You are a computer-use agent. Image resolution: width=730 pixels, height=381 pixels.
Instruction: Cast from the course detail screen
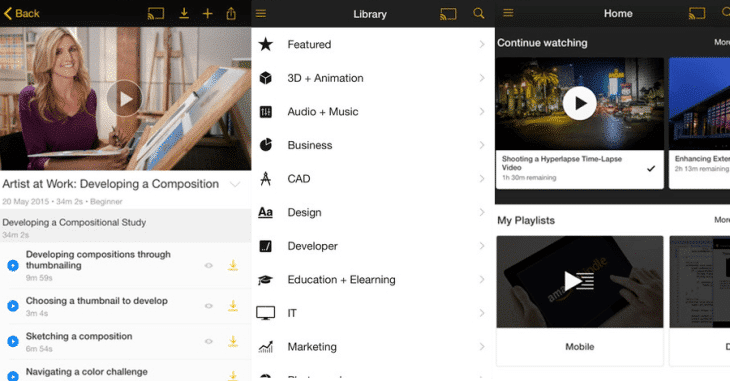[156, 14]
